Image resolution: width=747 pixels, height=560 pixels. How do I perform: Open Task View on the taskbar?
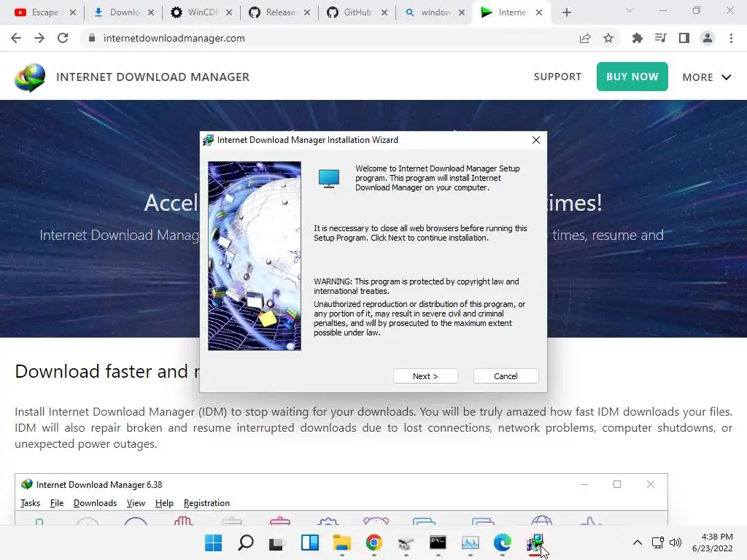pyautogui.click(x=276, y=543)
